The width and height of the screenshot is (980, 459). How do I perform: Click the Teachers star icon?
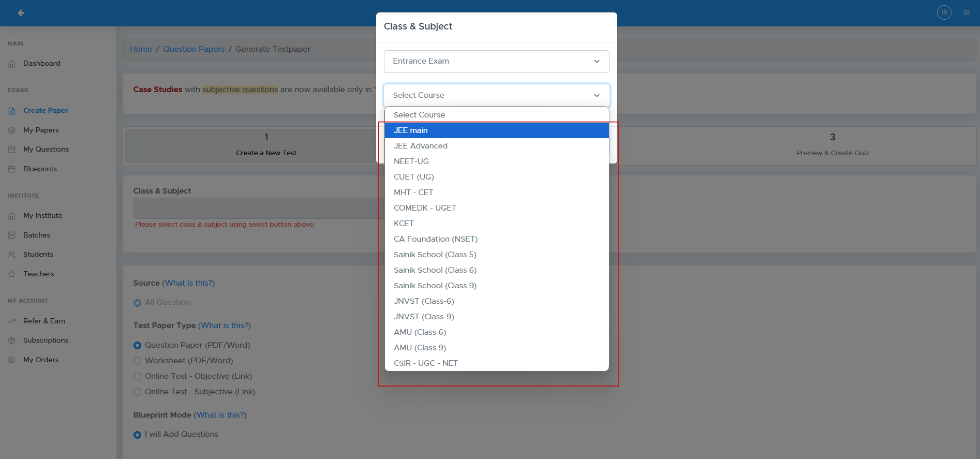(x=12, y=274)
